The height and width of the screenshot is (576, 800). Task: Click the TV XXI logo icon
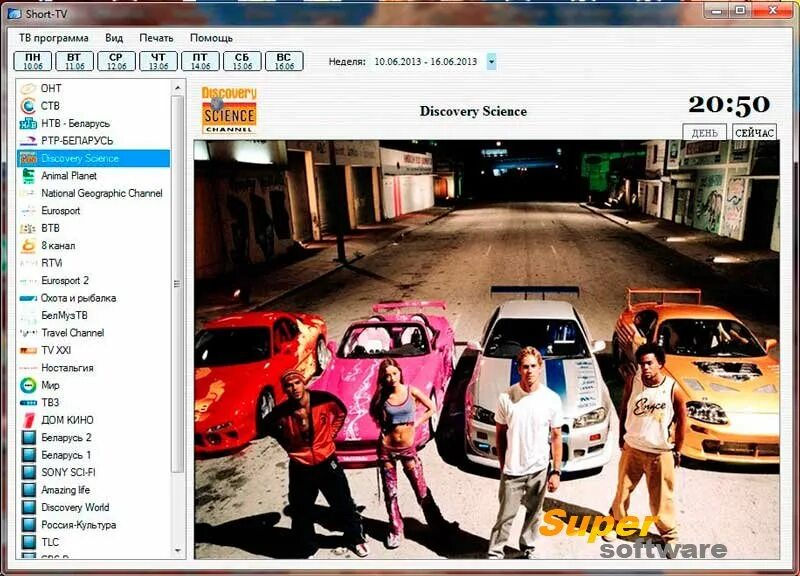28,350
